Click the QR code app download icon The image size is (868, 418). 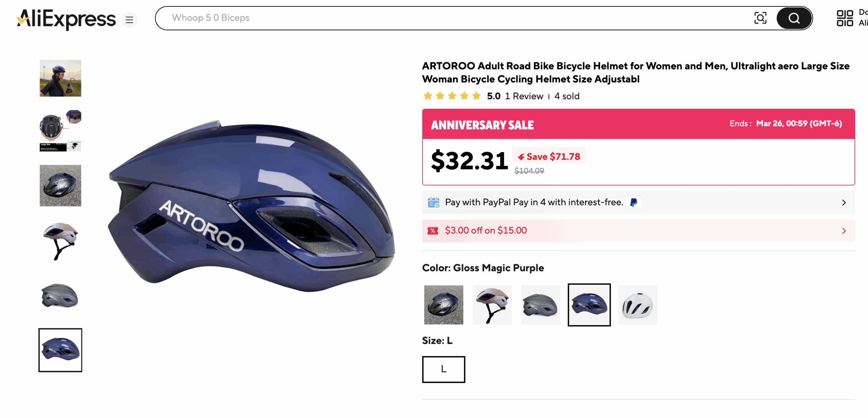(846, 18)
